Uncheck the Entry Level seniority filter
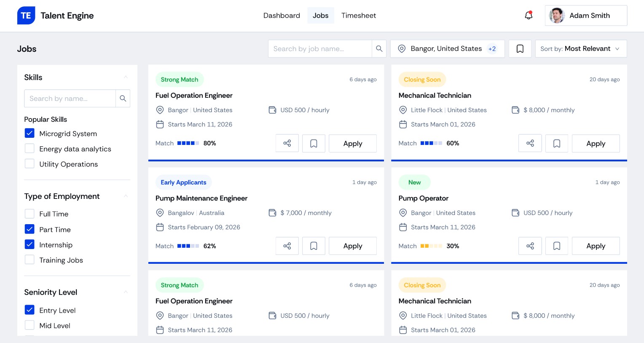 point(30,310)
